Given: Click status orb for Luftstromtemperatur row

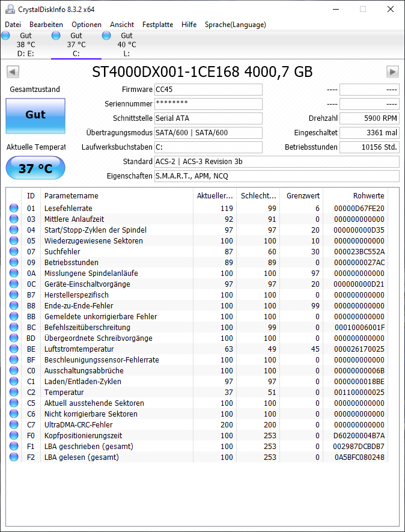Looking at the screenshot, I should pyautogui.click(x=14, y=349).
